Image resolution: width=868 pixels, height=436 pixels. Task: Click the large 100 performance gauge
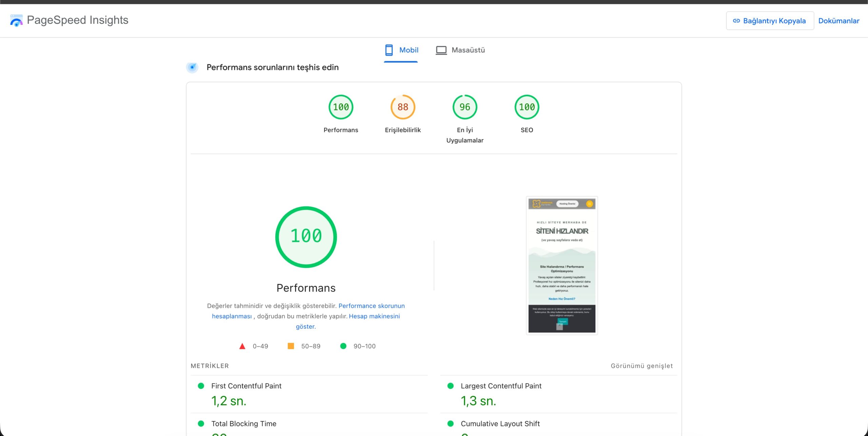(x=306, y=237)
